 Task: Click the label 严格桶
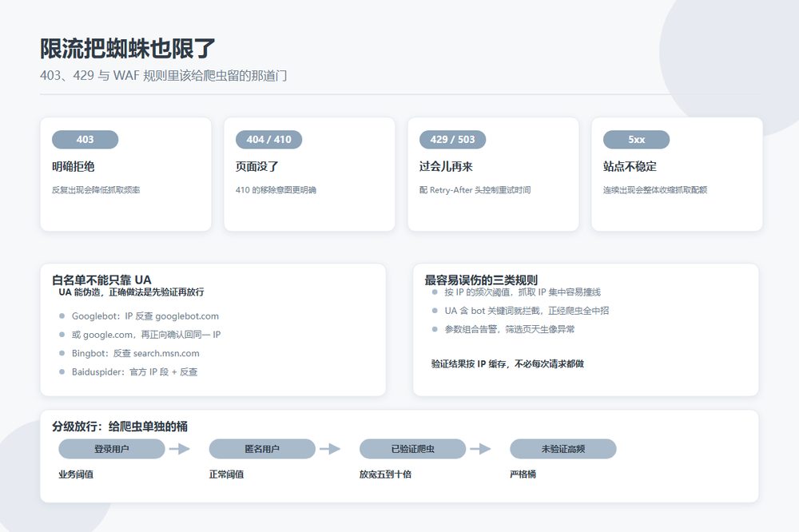click(x=523, y=474)
